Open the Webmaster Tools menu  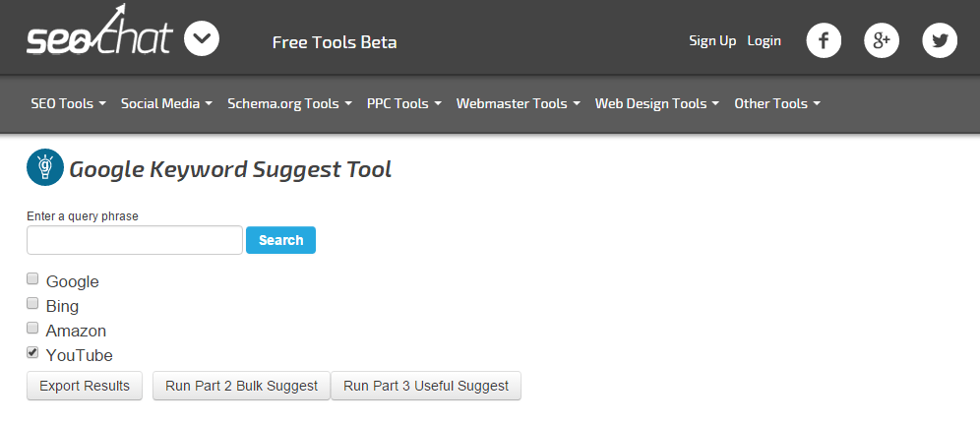pyautogui.click(x=518, y=103)
